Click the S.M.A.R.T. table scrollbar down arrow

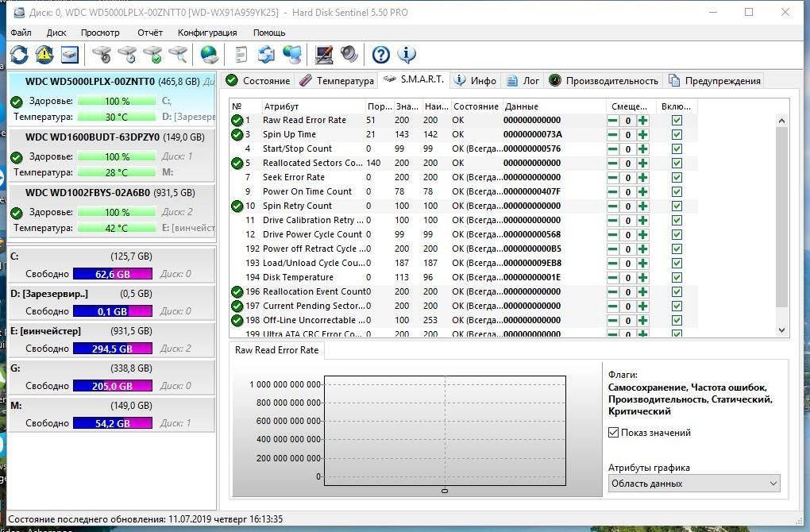click(x=781, y=330)
